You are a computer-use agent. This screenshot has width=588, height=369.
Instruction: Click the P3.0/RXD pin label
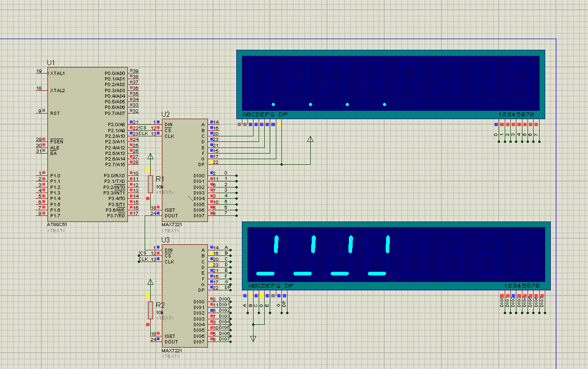[x=114, y=176]
